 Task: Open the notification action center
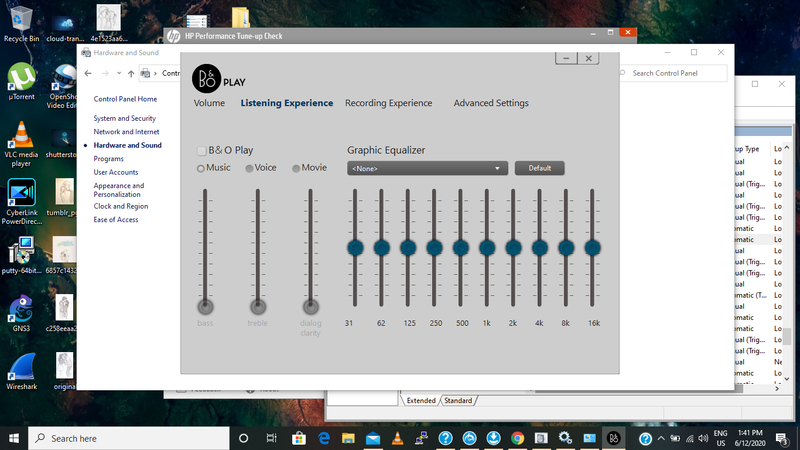782,438
